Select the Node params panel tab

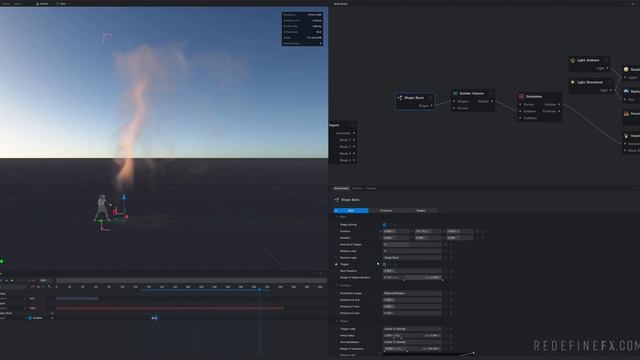tap(341, 188)
